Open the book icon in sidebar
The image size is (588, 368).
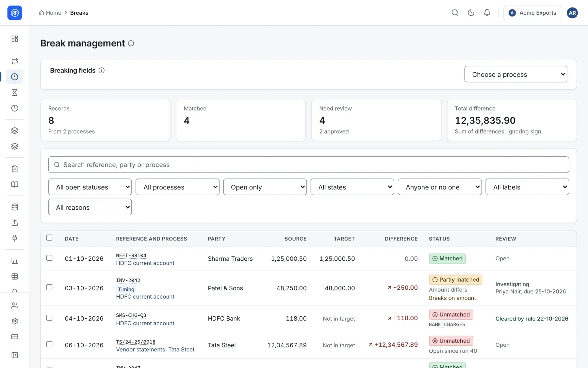pos(15,184)
